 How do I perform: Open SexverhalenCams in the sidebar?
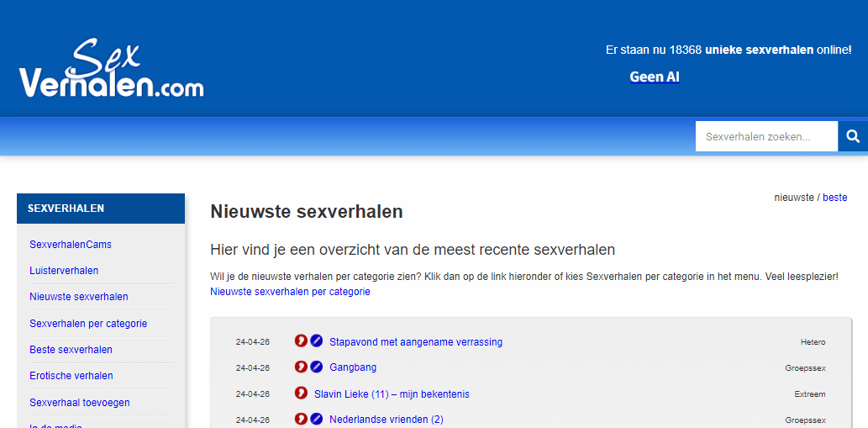tap(71, 244)
